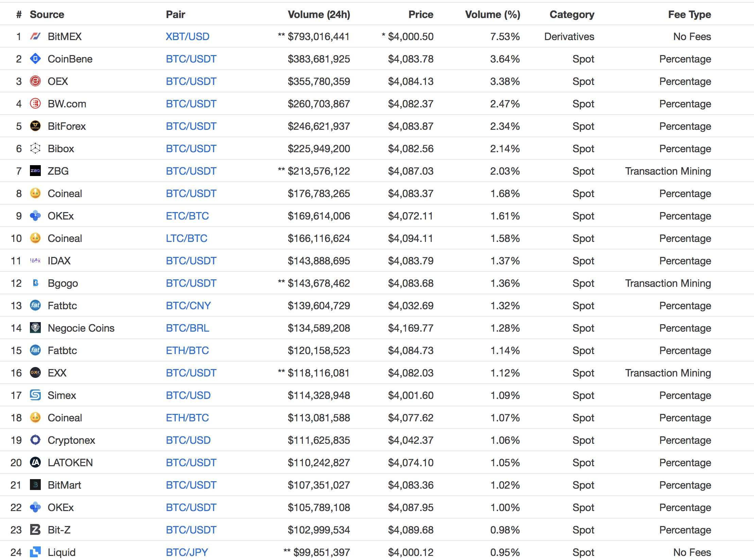
Task: Click the $793,016,441 volume value
Action: click(x=319, y=36)
